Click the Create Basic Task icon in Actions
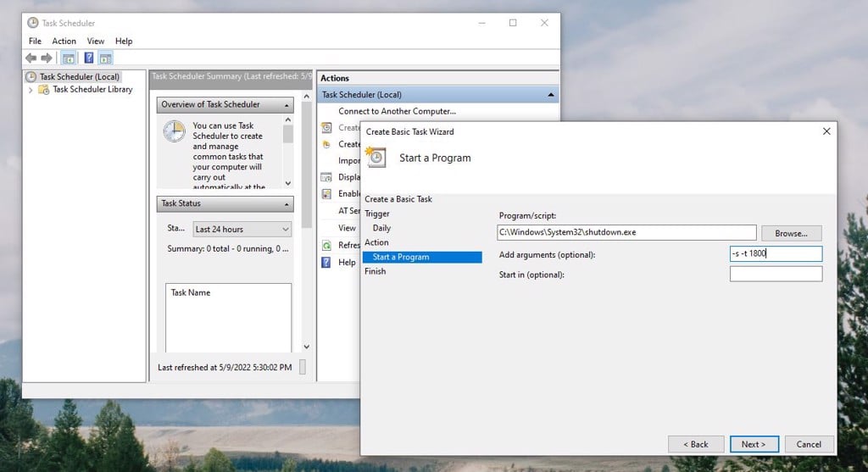 point(326,128)
